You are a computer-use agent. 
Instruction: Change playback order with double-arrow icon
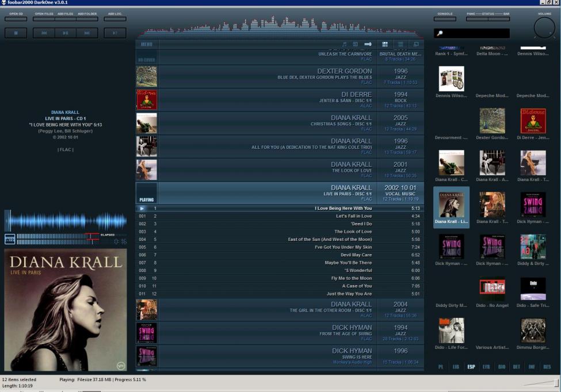click(368, 44)
